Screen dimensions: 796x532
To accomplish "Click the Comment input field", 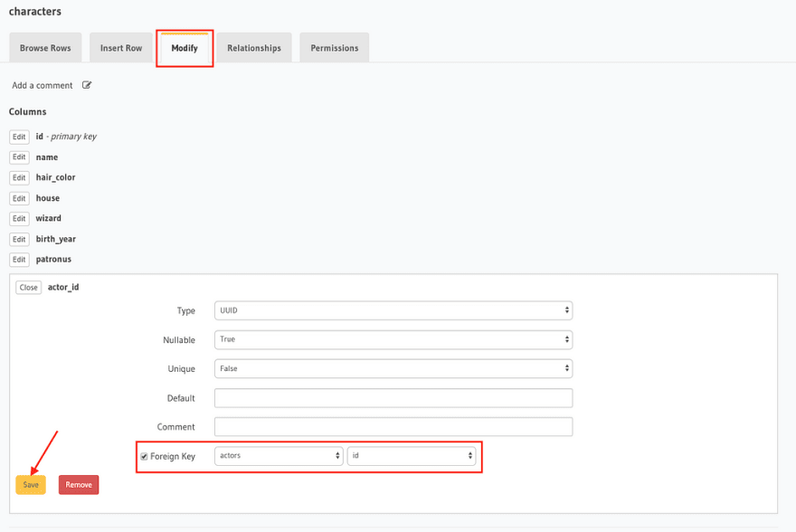I will pos(393,427).
